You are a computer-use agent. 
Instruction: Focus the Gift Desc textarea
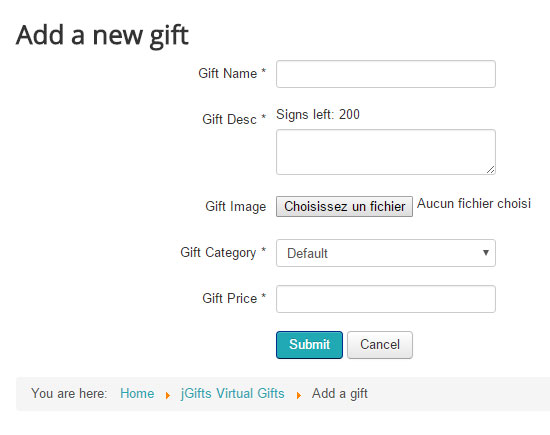pos(385,152)
